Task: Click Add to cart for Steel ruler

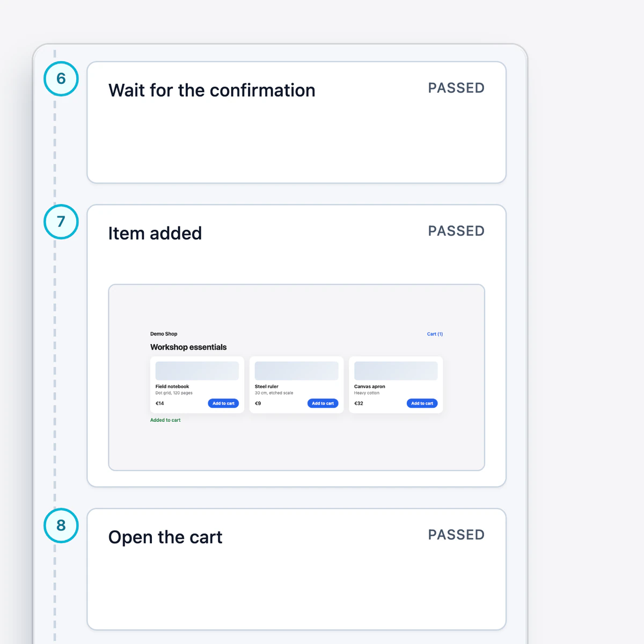Action: pos(323,404)
